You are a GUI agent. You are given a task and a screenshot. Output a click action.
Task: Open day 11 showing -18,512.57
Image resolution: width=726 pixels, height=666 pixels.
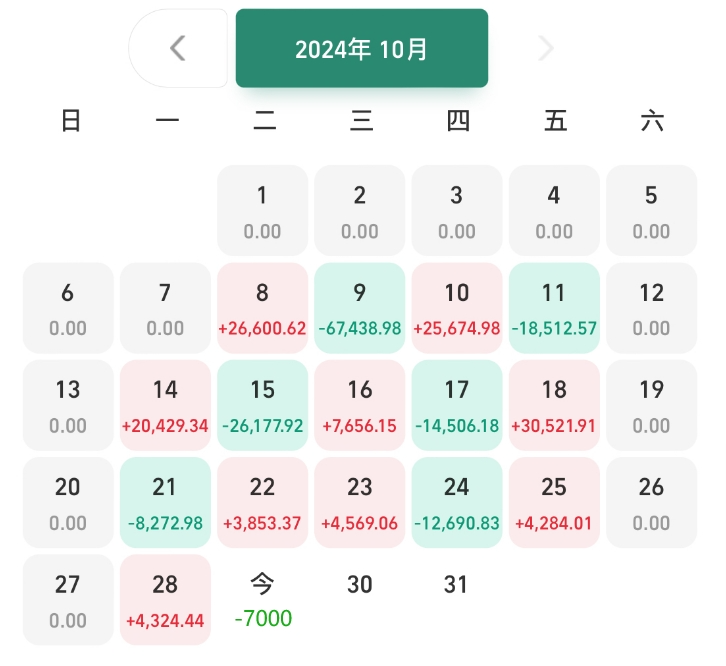[x=554, y=308]
